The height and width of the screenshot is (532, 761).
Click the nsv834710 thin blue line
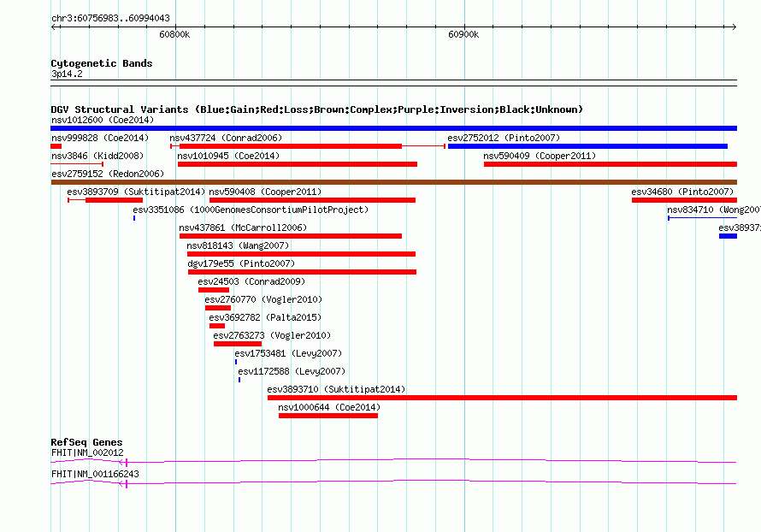click(x=702, y=218)
